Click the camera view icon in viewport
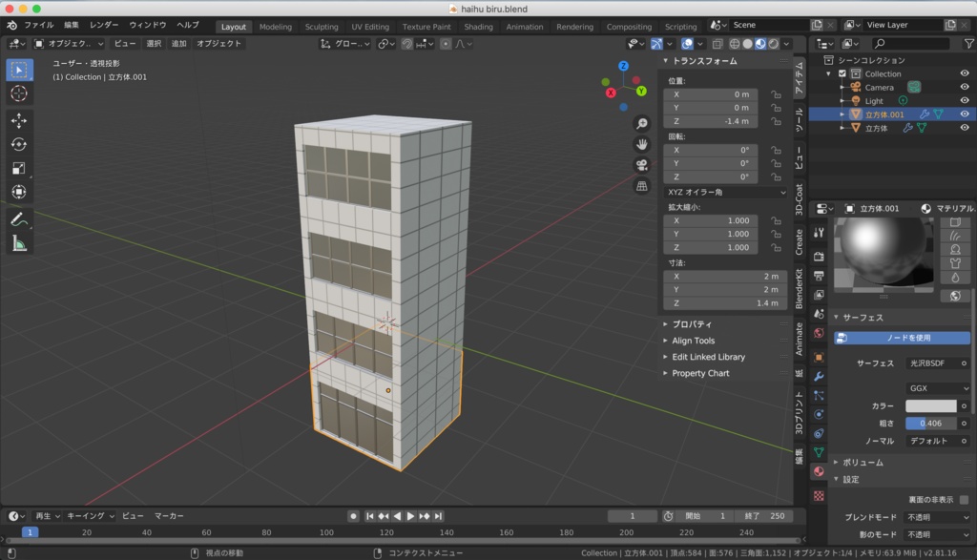 click(642, 164)
